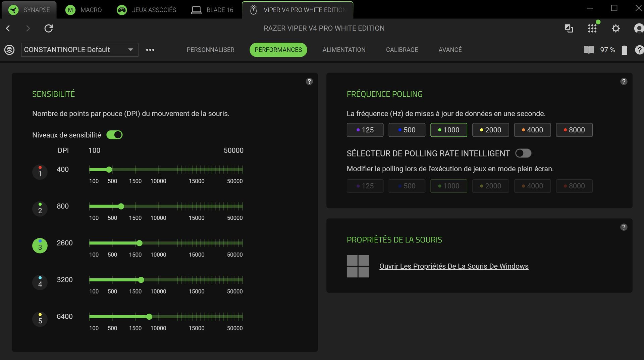Open Synapse settings gear
This screenshot has width=644, height=360.
(x=616, y=29)
